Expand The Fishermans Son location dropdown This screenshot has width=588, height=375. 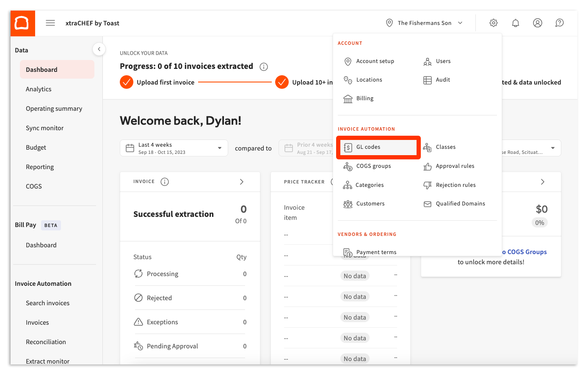pos(424,23)
